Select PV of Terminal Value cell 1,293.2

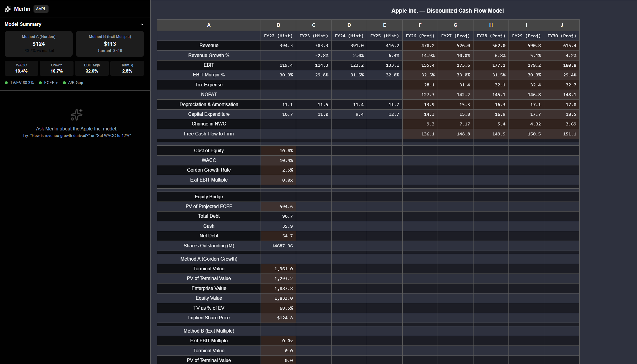pos(278,279)
